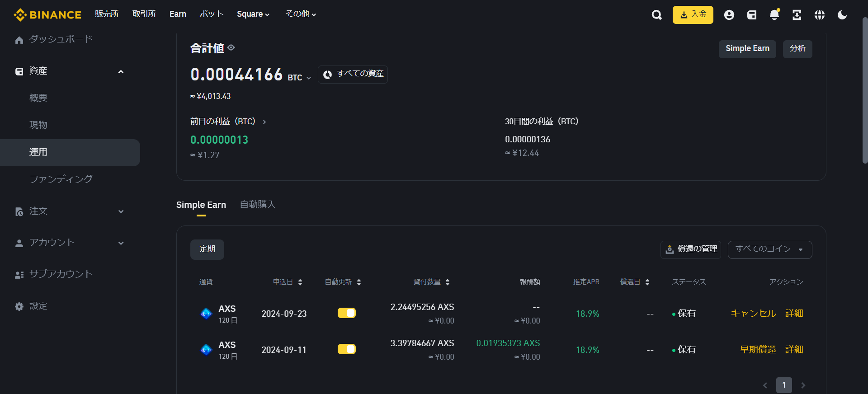Go to previous page arrow
This screenshot has height=394, width=868.
coord(765,385)
